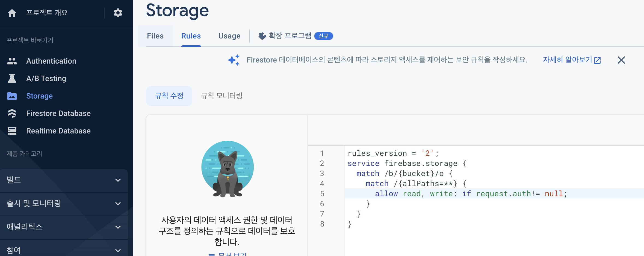Click the external link icon beside 자세히 알아보기
The width and height of the screenshot is (644, 256).
pos(597,60)
